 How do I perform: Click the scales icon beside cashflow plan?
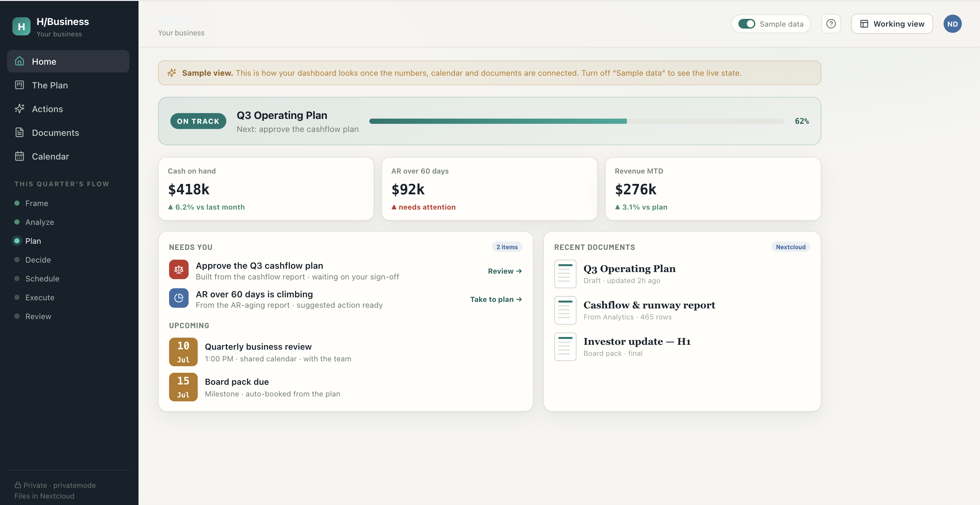click(179, 270)
